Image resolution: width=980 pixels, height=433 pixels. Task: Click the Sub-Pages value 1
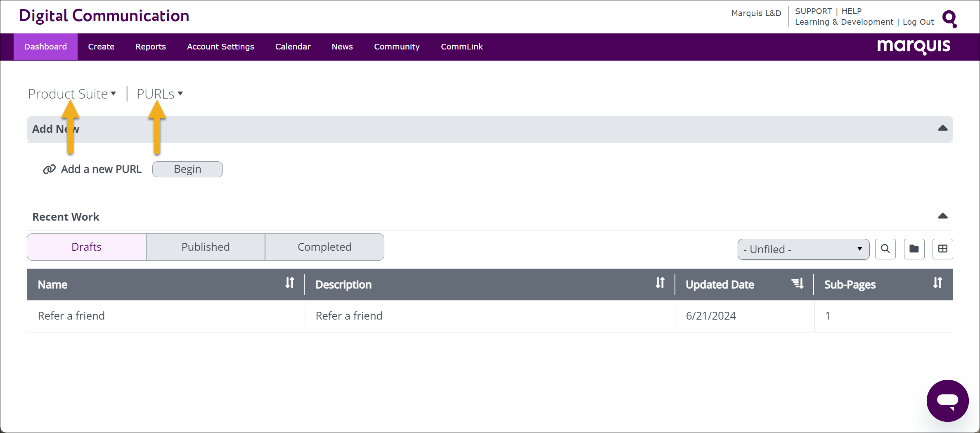coord(827,316)
